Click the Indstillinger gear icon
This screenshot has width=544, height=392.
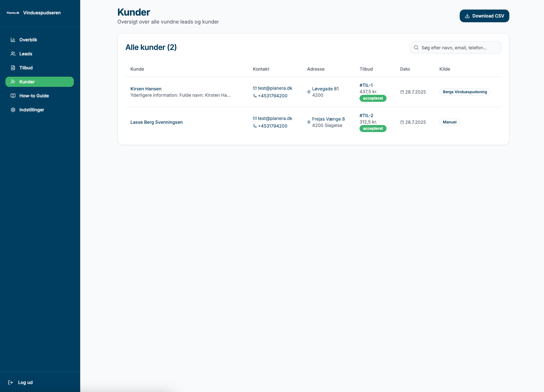[13, 110]
